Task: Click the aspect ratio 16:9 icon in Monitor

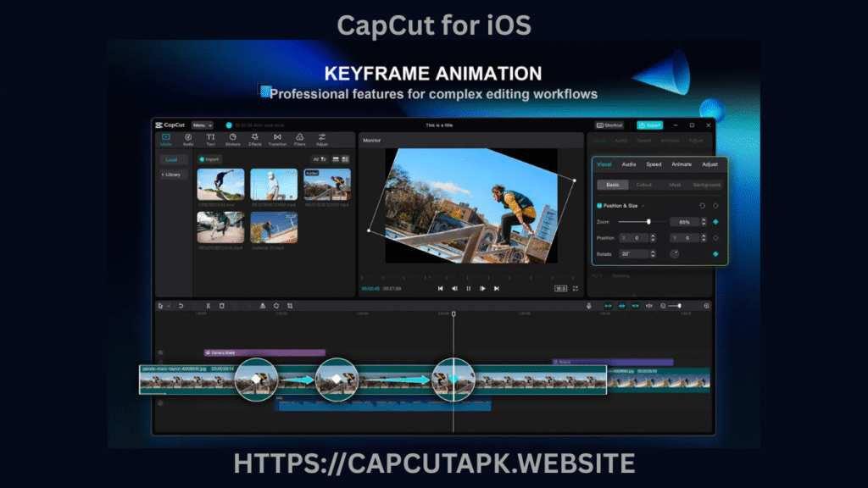Action: (560, 288)
